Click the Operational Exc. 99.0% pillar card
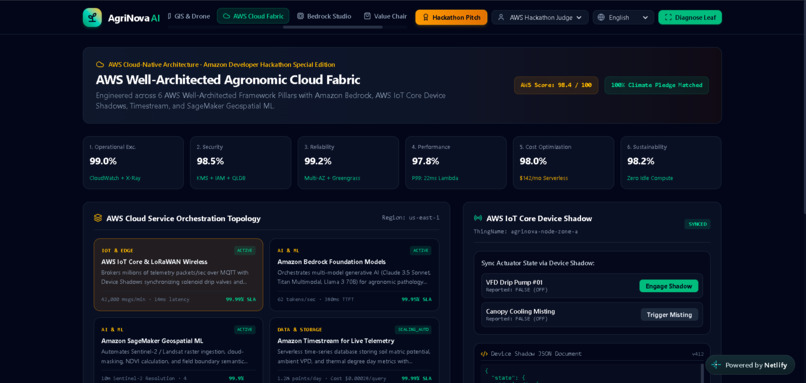The width and height of the screenshot is (806, 383). coord(133,162)
